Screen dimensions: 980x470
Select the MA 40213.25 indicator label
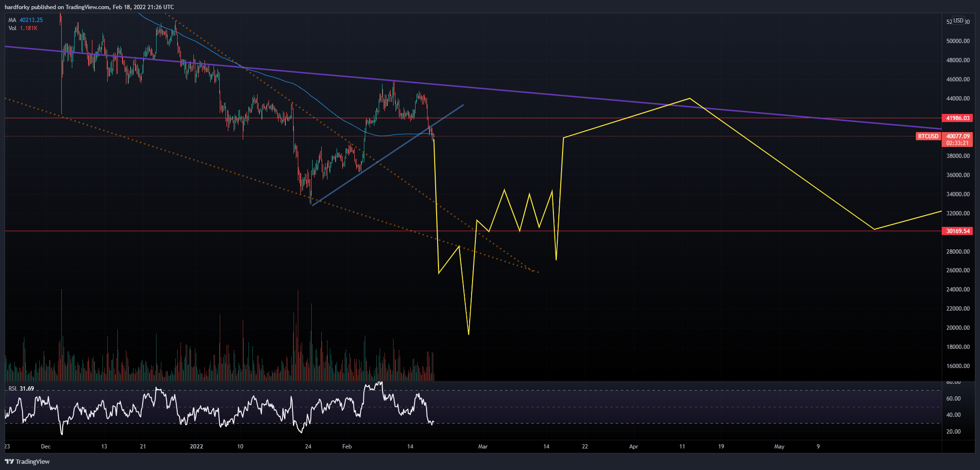point(25,20)
